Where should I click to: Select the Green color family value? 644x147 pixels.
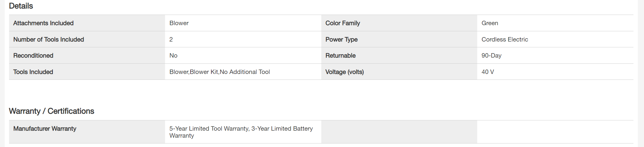[490, 23]
